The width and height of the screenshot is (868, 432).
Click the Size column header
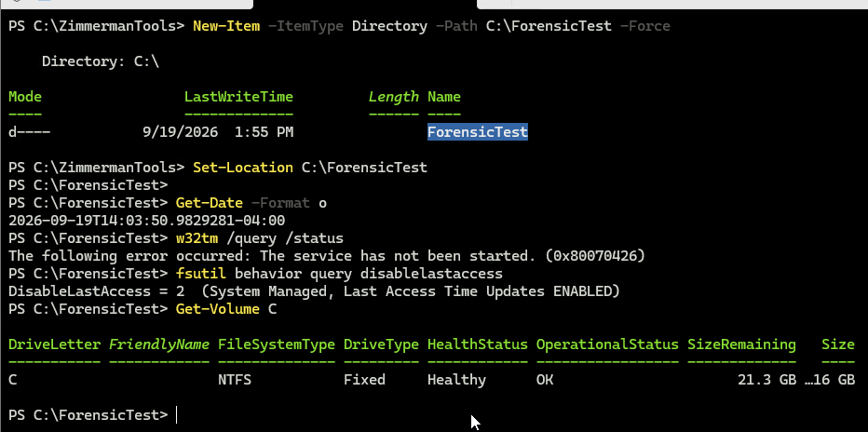point(838,344)
